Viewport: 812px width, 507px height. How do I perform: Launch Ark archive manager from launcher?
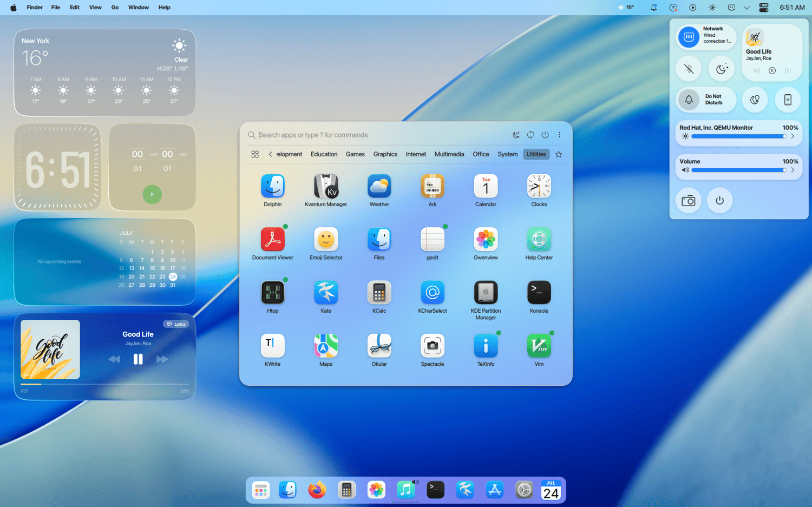pos(433,187)
